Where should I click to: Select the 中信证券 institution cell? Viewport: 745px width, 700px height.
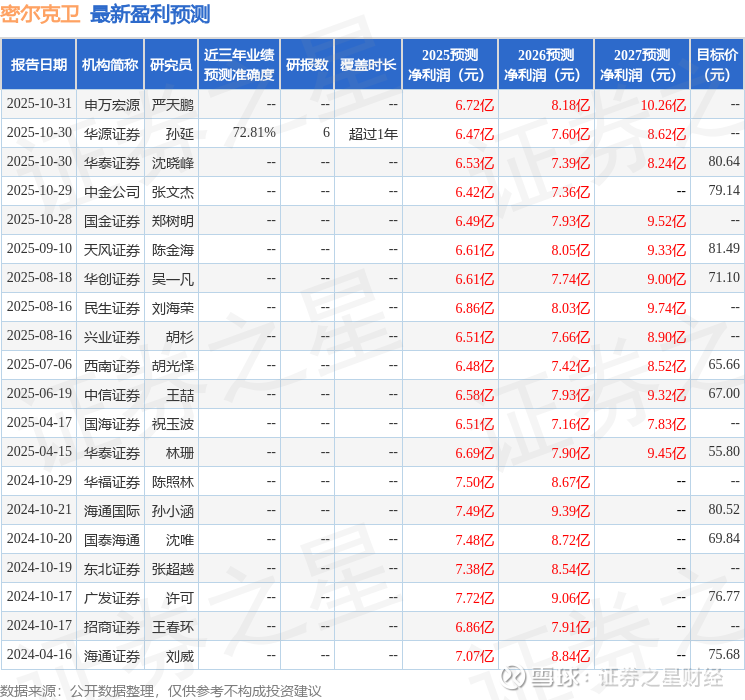112,395
